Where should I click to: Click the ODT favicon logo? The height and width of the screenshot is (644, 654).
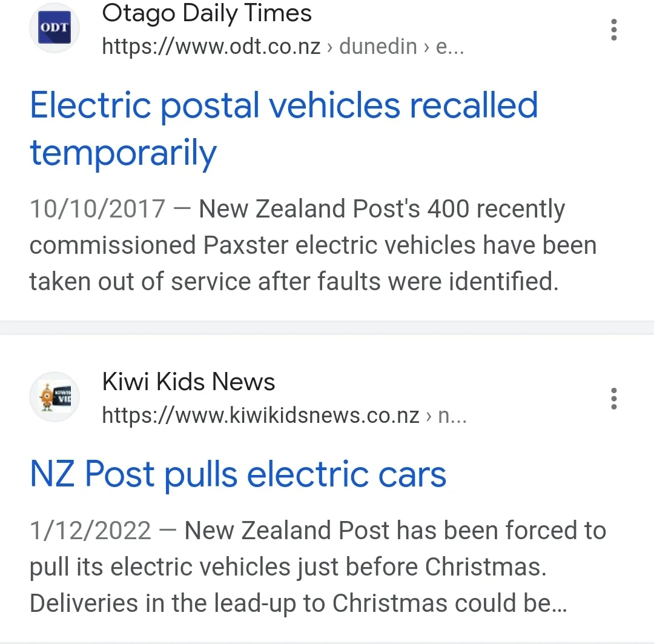[54, 28]
